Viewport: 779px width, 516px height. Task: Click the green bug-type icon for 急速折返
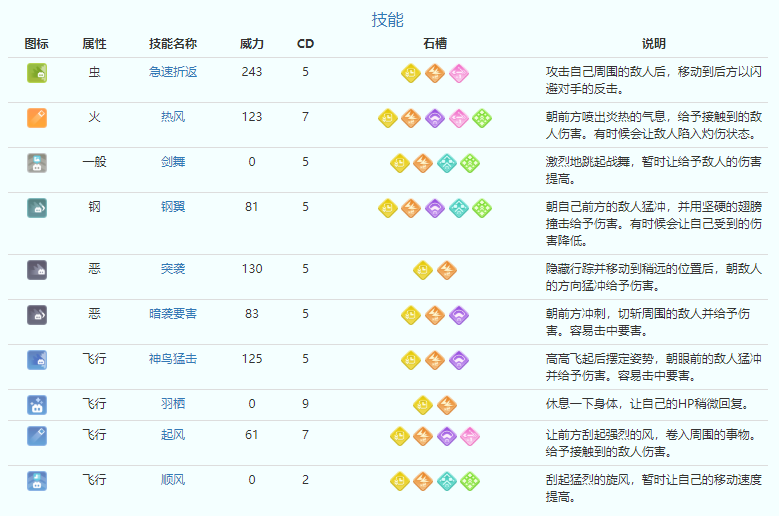click(37, 73)
